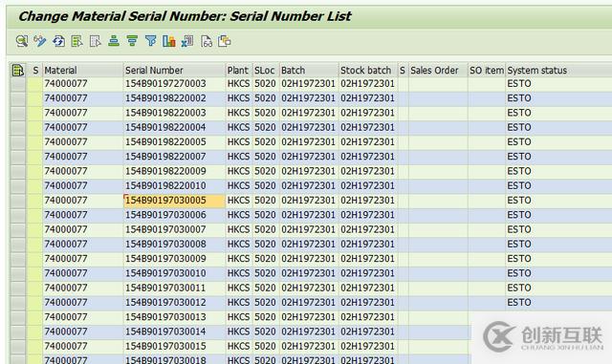Click serial number 154B90198220007

[165, 157]
